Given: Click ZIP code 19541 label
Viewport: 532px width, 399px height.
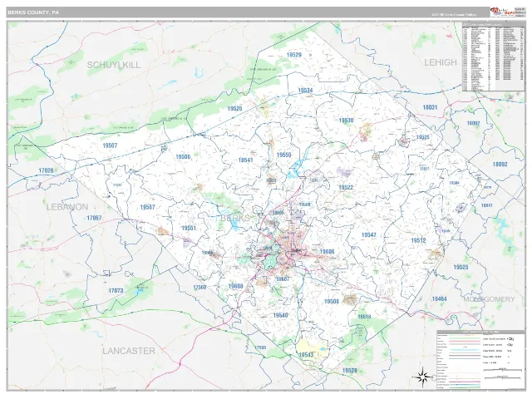Looking at the screenshot, I should (245, 160).
